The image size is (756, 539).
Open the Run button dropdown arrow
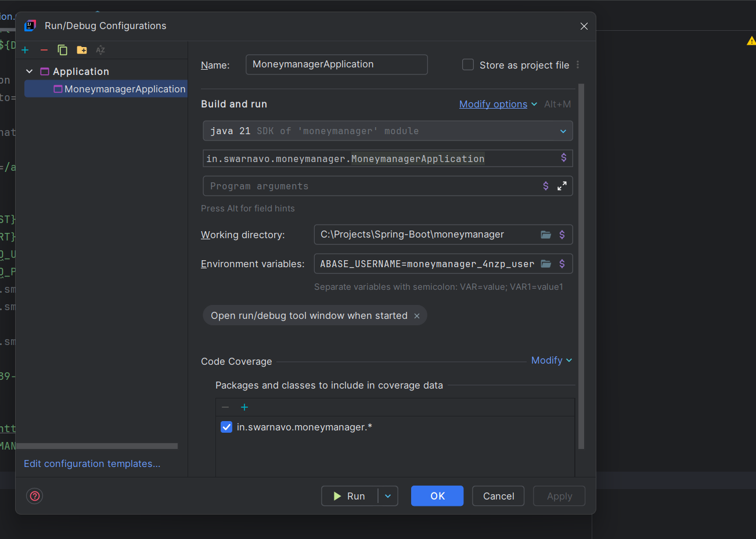pos(388,496)
